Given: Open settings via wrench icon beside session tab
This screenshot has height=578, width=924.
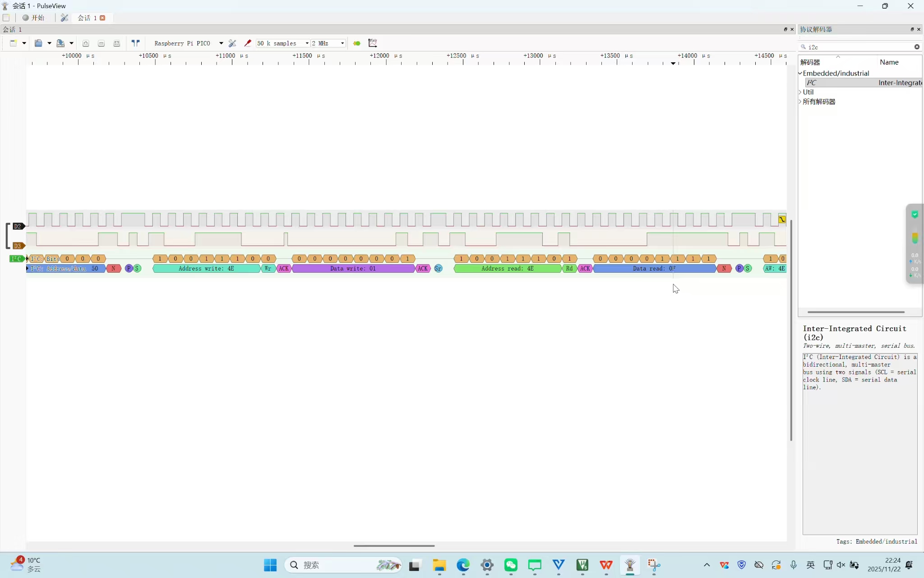Looking at the screenshot, I should pos(65,18).
